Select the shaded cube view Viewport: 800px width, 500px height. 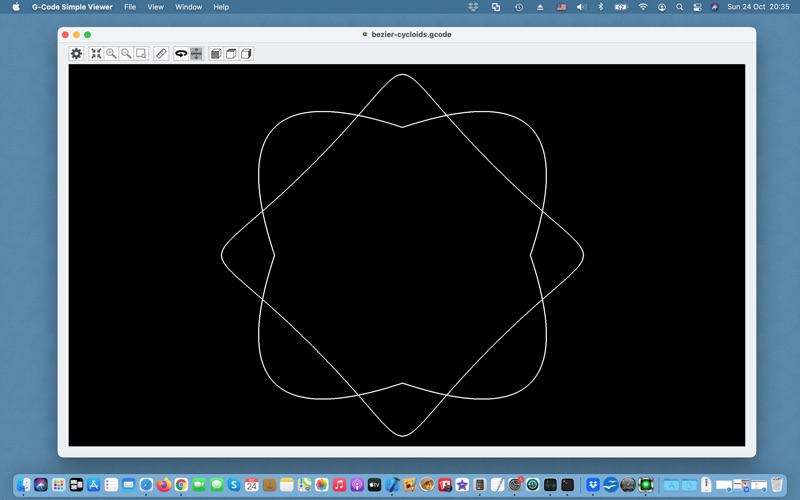216,53
